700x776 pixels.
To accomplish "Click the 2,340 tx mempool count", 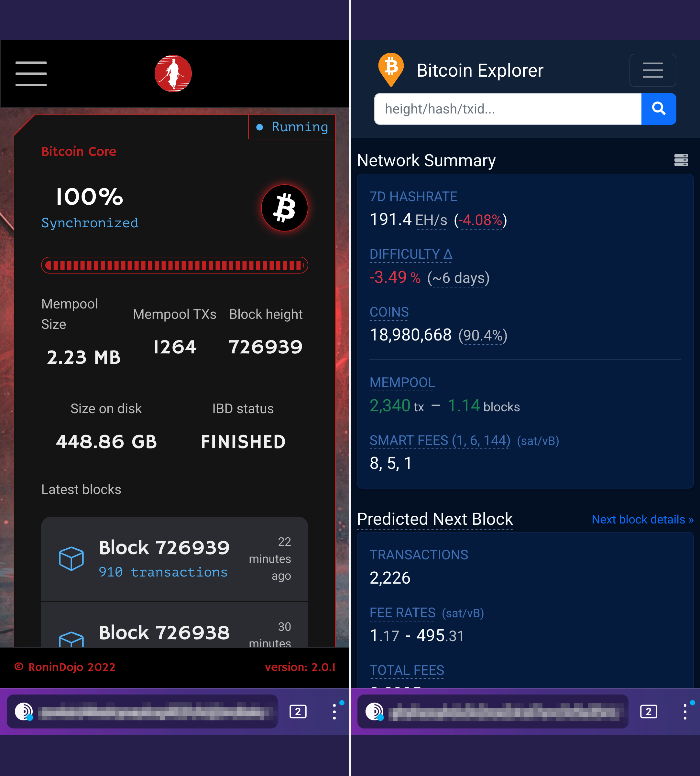I will [397, 406].
